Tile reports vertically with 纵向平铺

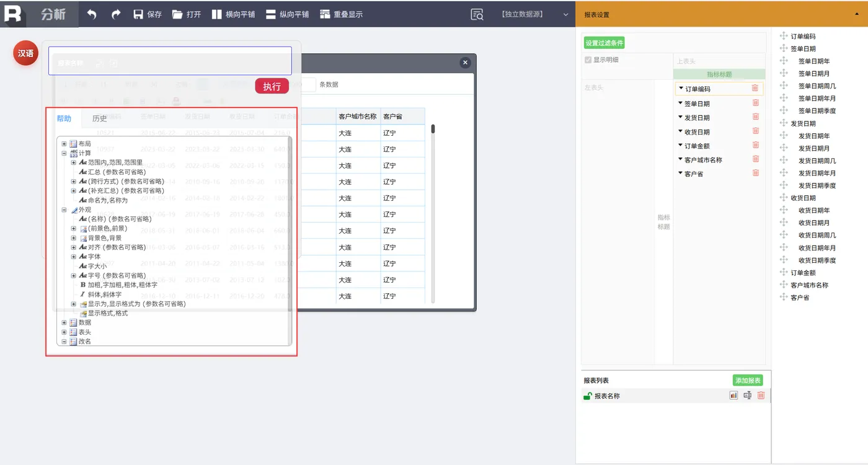point(287,14)
